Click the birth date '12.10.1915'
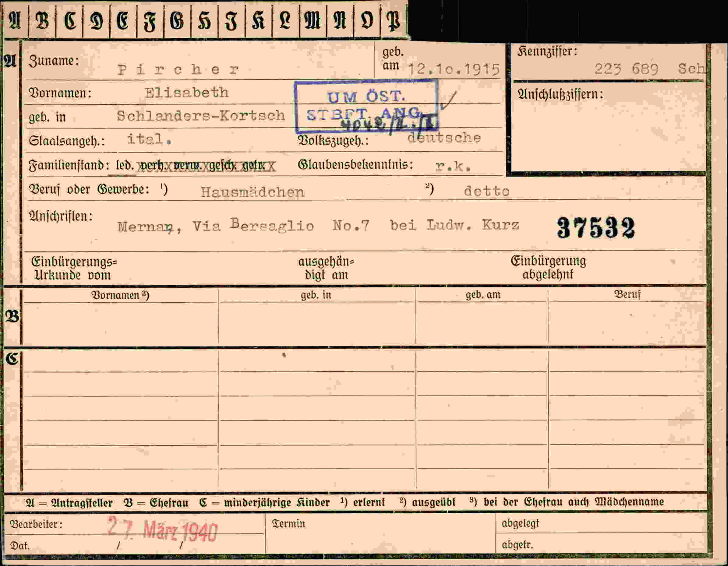Screen dimensions: 728x566 click(x=454, y=69)
